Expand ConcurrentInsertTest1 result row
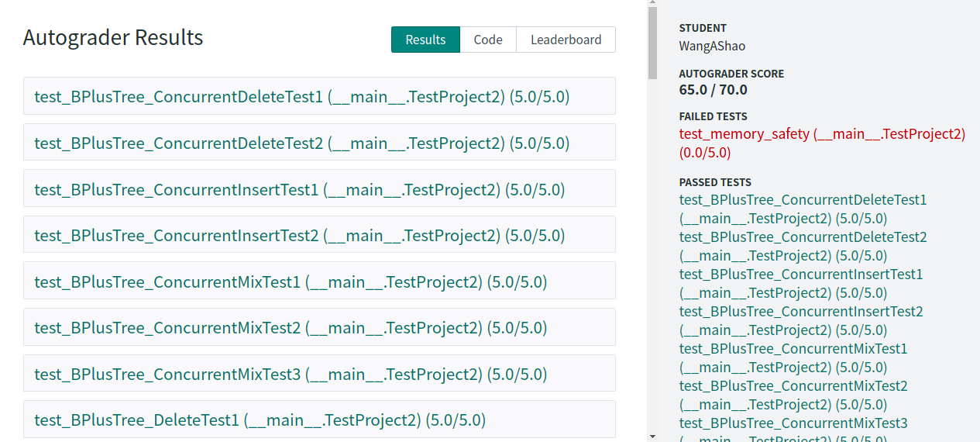 [x=300, y=189]
